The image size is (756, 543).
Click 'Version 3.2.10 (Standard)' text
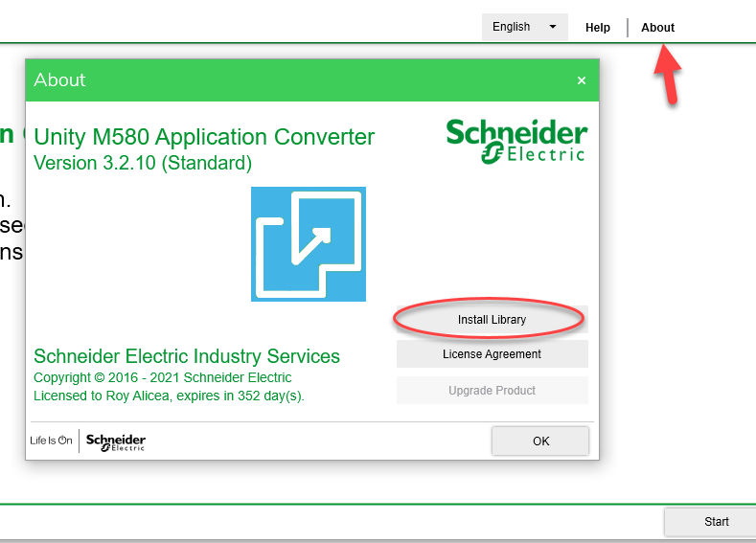point(143,163)
